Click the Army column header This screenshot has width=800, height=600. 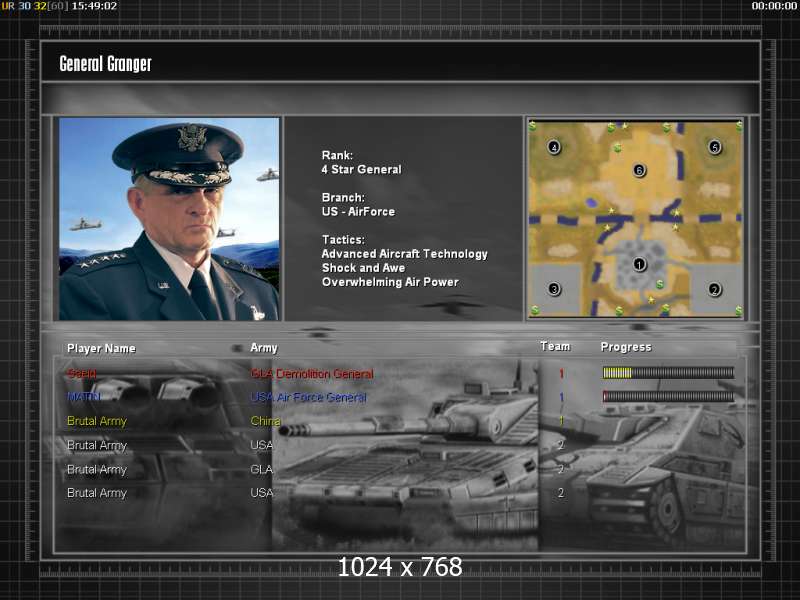pos(264,348)
